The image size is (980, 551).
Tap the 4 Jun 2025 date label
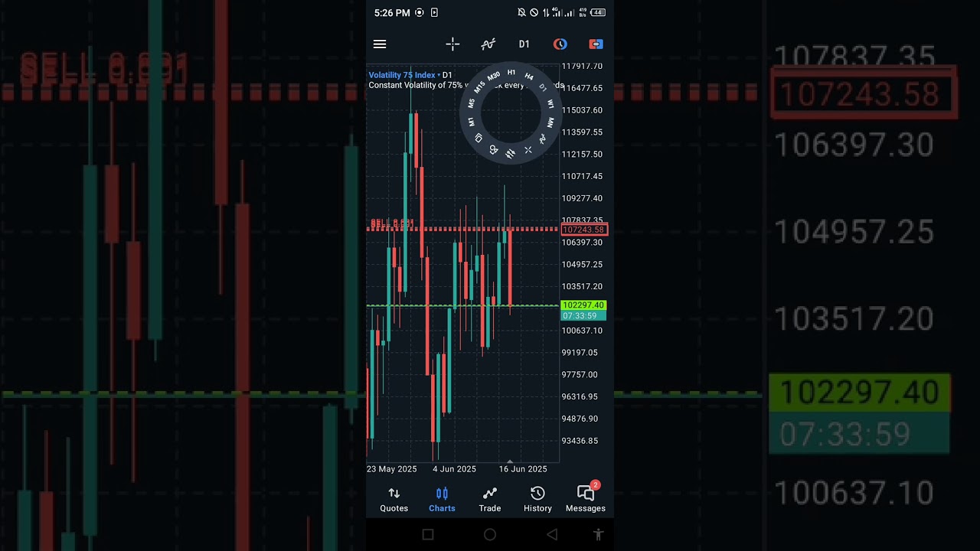tap(454, 469)
